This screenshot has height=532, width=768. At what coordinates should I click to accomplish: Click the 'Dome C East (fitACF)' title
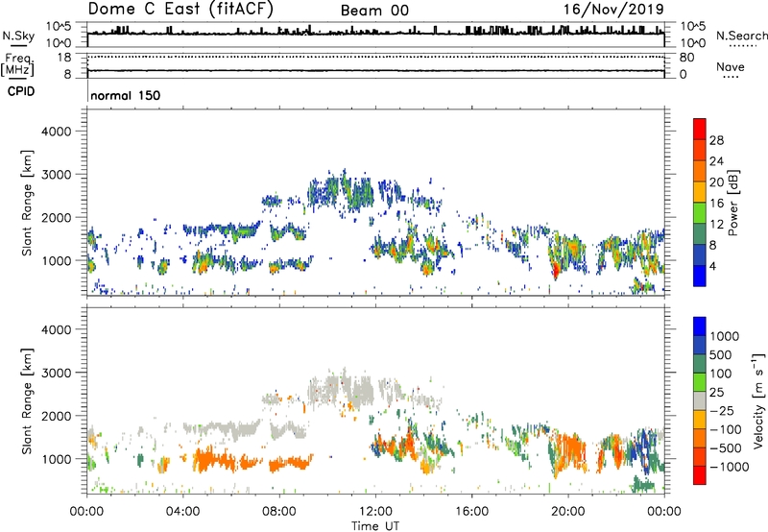180,9
